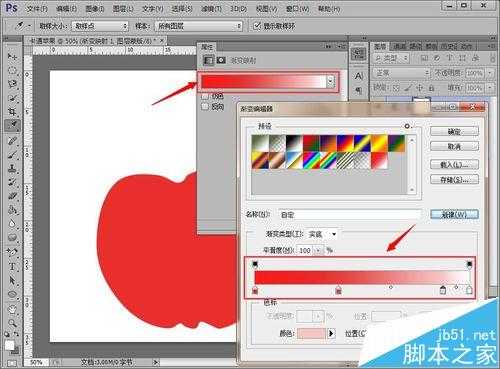The height and width of the screenshot is (369, 500).
Task: Toggle lock image pixels brush icon
Action: [x=408, y=88]
